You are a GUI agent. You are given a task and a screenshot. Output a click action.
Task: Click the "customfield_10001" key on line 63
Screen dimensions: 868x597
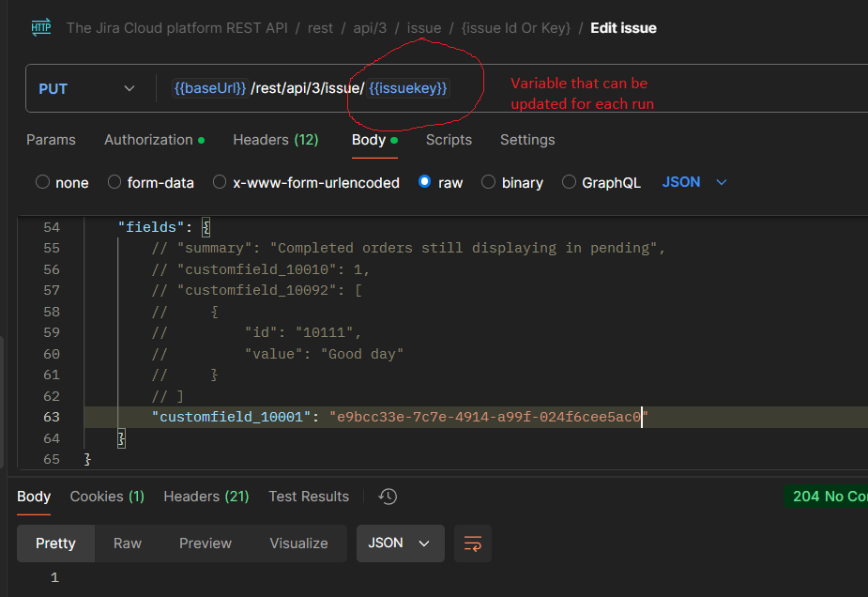tap(232, 417)
